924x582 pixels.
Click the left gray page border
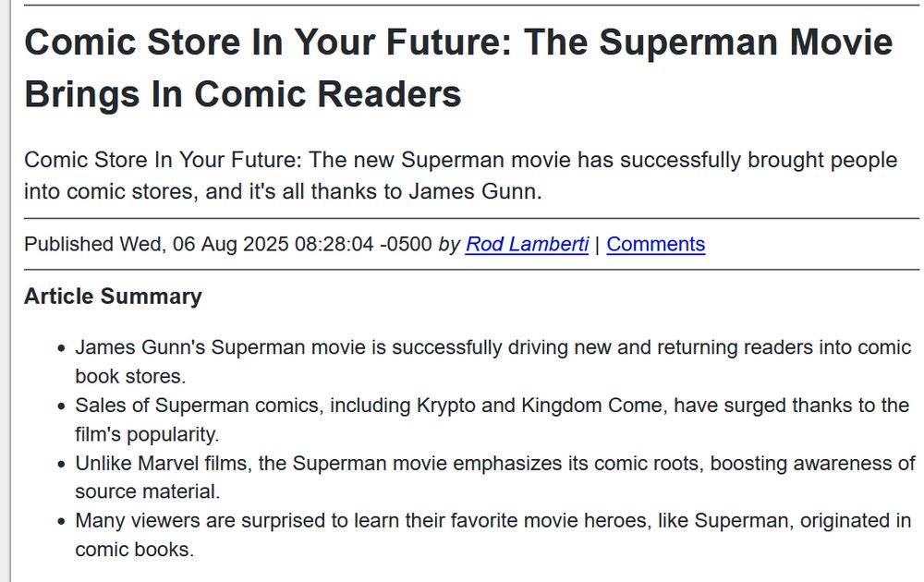pos(6,291)
